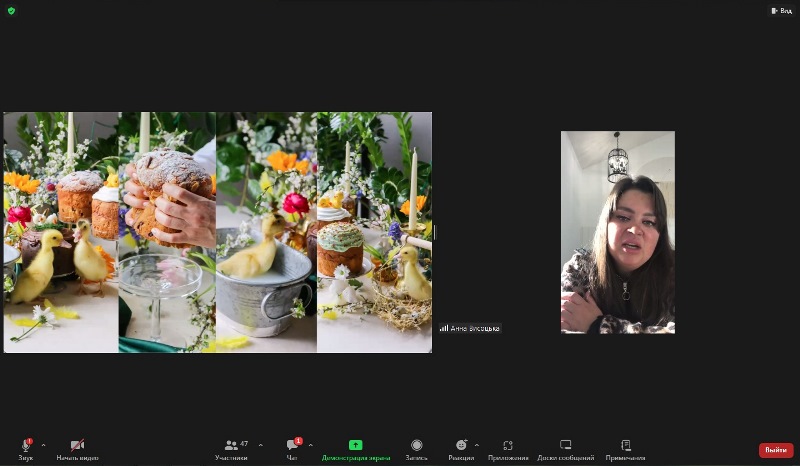The width and height of the screenshot is (800, 466).
Task: Click the divider handle beside shared content
Action: coord(435,233)
